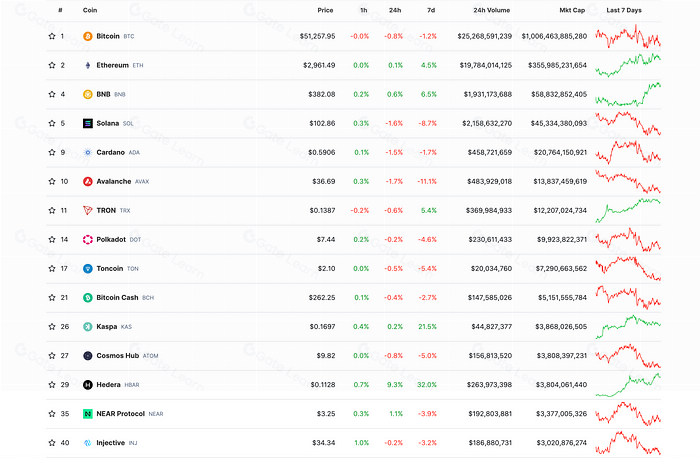Toggle the favorite star for Hedera
Viewport: 700px width, 458px height.
click(x=52, y=384)
